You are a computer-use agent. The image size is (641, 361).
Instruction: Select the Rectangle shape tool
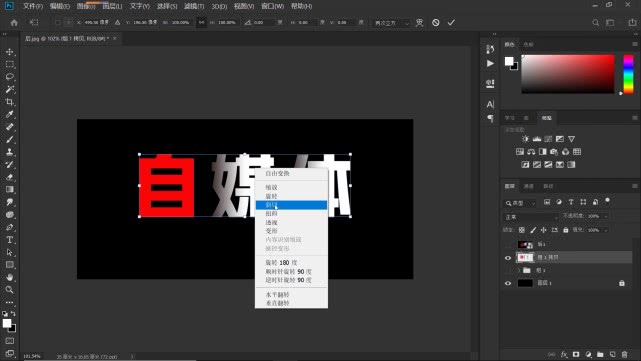[10, 265]
